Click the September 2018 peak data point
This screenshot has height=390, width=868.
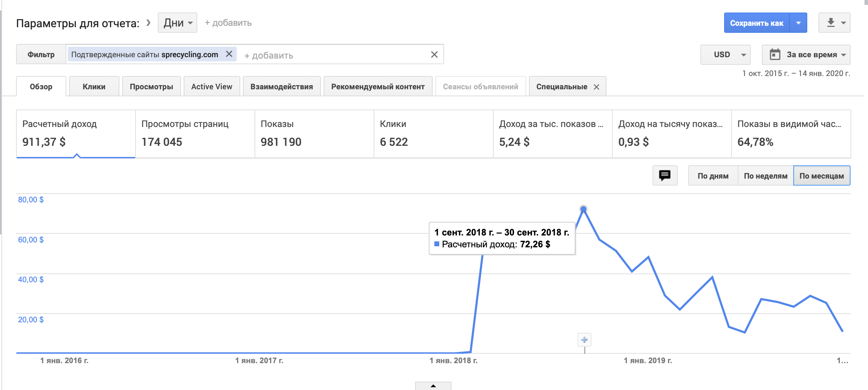pyautogui.click(x=583, y=209)
